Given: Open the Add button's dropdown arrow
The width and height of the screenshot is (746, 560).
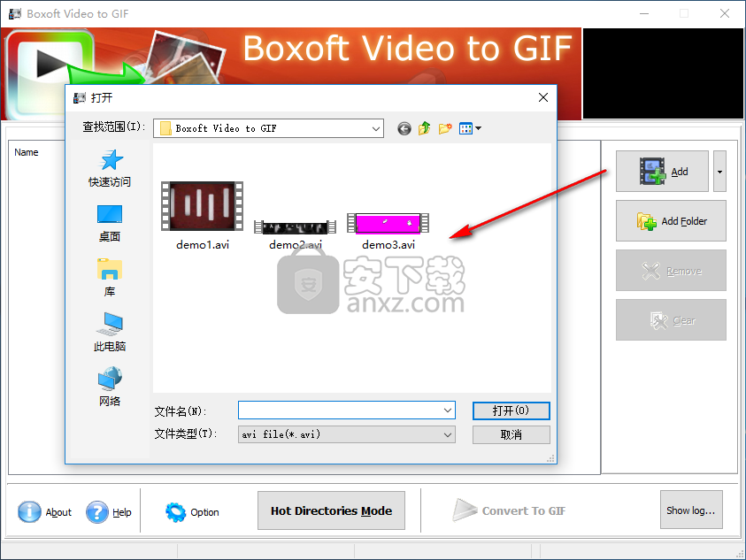Looking at the screenshot, I should (x=719, y=172).
